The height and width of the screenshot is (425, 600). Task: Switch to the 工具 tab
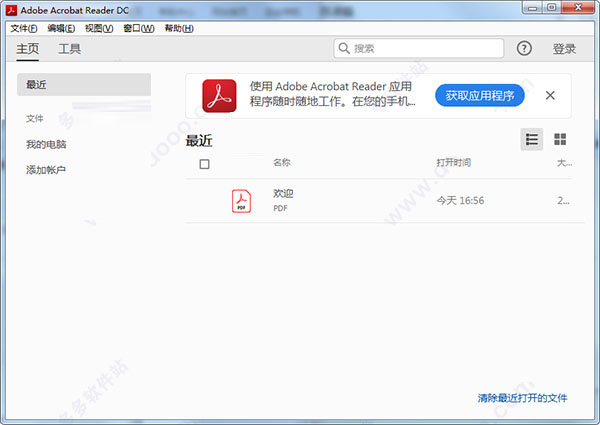click(x=70, y=49)
